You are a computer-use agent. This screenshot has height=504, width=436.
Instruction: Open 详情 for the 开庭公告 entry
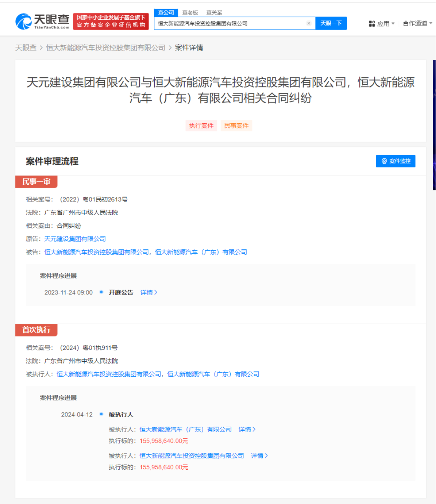click(x=148, y=292)
